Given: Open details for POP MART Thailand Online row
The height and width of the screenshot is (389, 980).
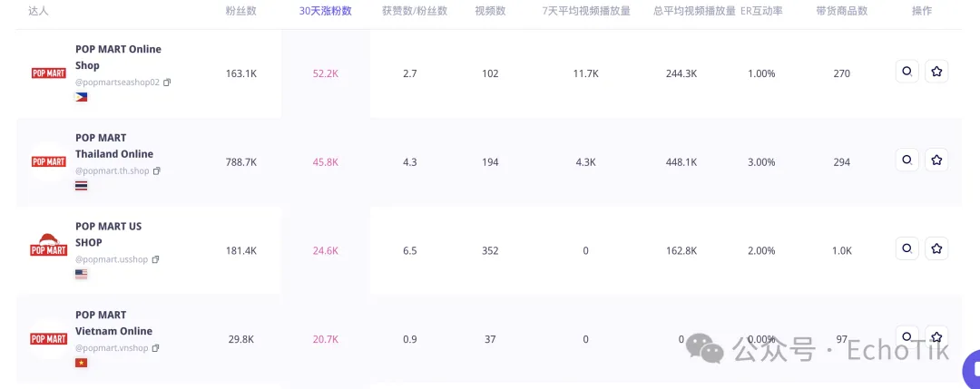Looking at the screenshot, I should 906,160.
